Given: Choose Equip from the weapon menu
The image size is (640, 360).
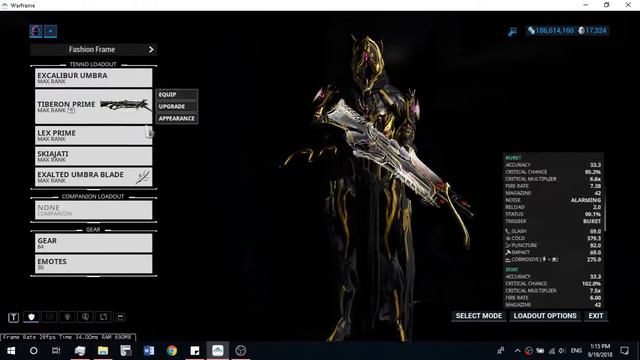Looking at the screenshot, I should [177, 94].
